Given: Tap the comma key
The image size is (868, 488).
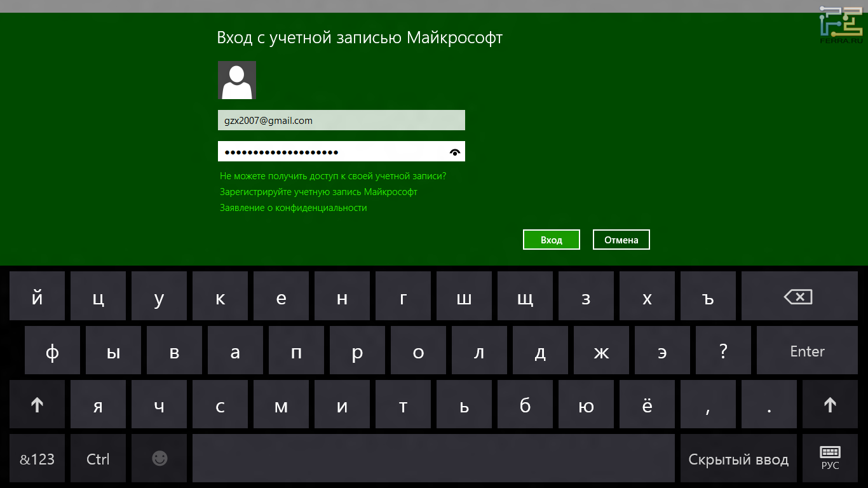Looking at the screenshot, I should point(708,405).
